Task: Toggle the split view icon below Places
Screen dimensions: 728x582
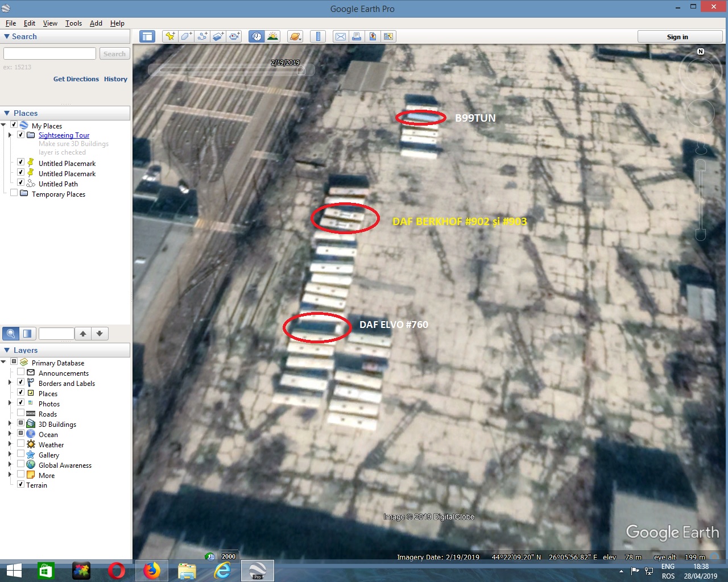Action: click(27, 334)
